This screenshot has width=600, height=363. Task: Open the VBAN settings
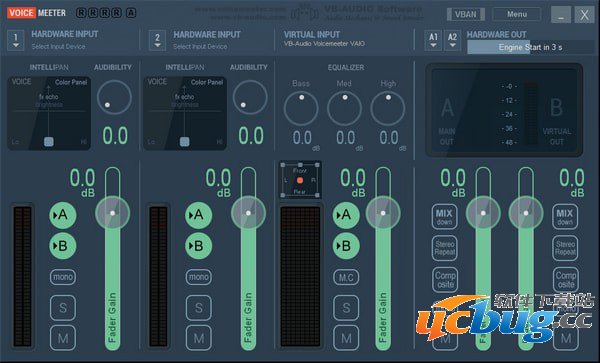coord(466,15)
